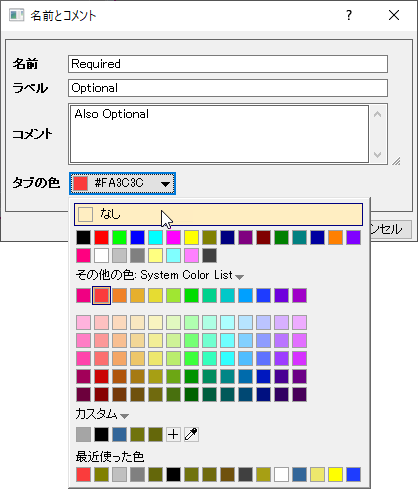Expand the System Color List dropdown arrow
This screenshot has height=489, width=418.
(239, 277)
